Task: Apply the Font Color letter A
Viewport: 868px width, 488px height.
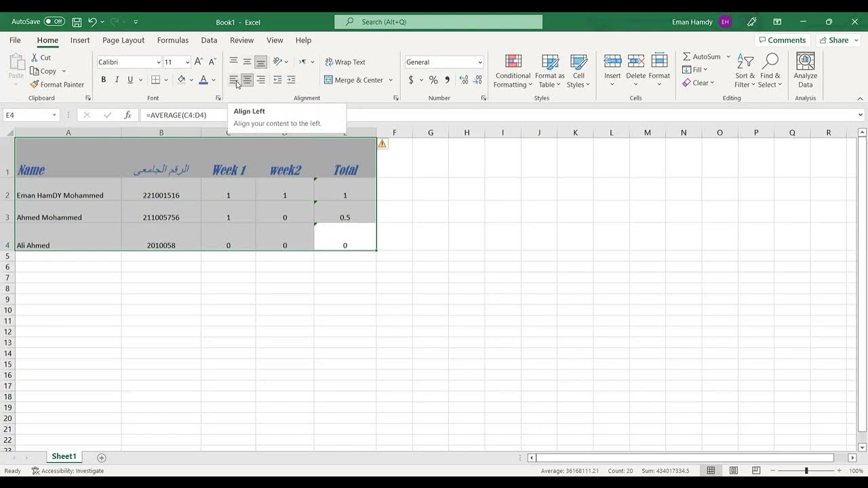Action: (203, 80)
